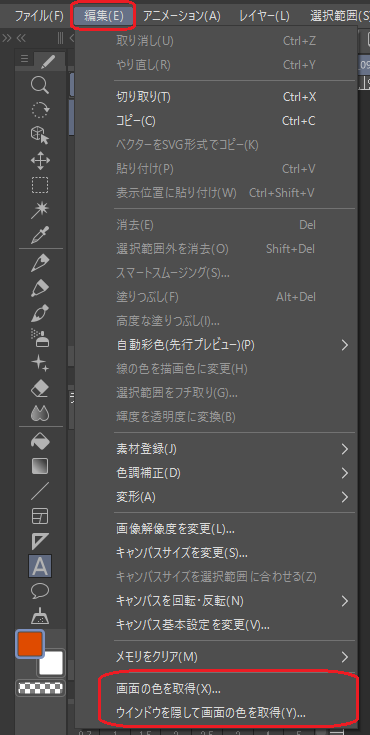This screenshot has height=735, width=370.
Task: Select the Rotate view tool
Action: [x=40, y=110]
